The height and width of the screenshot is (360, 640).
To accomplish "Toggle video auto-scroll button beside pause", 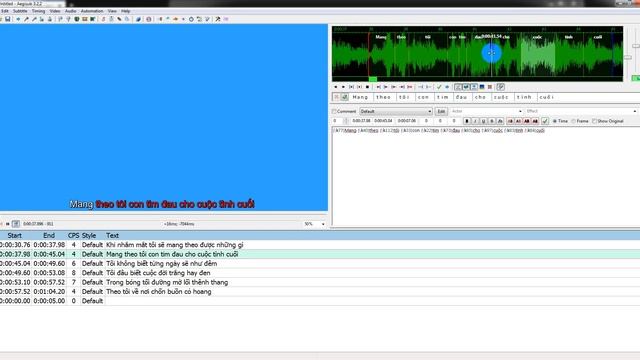I will coord(16,224).
